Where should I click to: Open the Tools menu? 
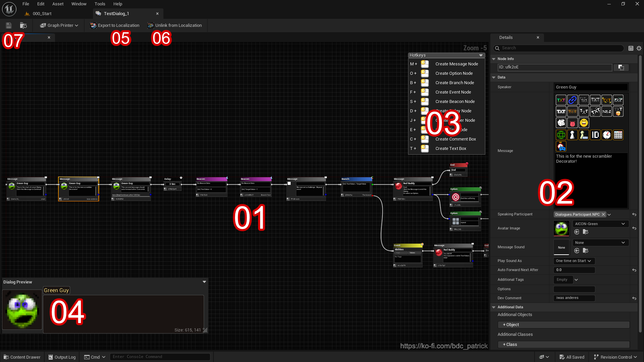[x=100, y=4]
